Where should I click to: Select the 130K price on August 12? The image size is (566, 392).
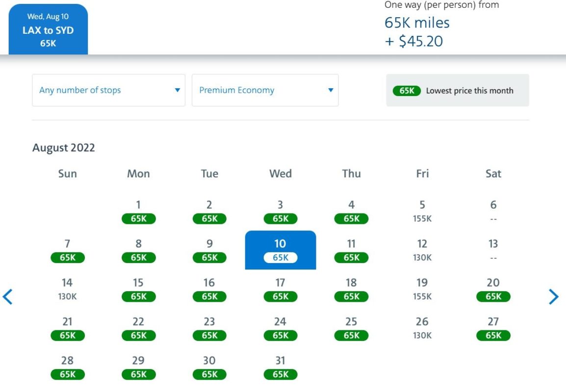tap(422, 257)
